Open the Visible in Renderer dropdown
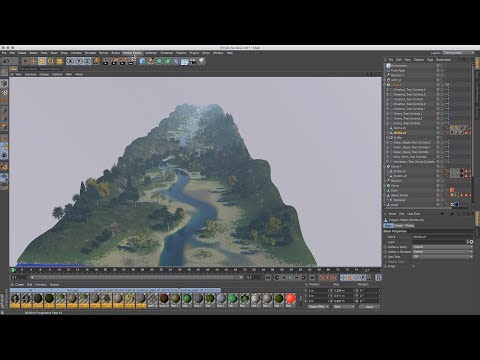Image resolution: width=480 pixels, height=360 pixels. coord(442,252)
